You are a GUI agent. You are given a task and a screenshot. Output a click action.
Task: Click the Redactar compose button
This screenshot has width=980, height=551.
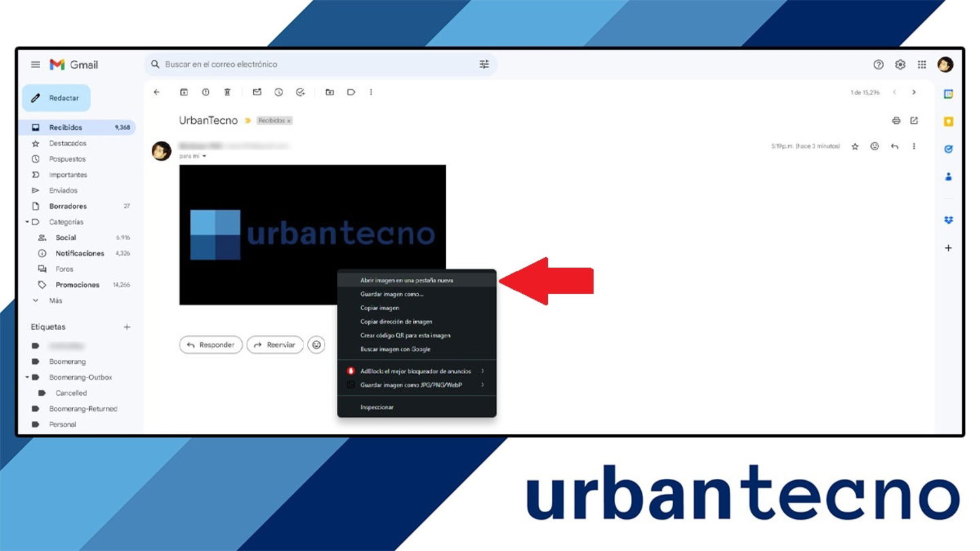pyautogui.click(x=56, y=98)
